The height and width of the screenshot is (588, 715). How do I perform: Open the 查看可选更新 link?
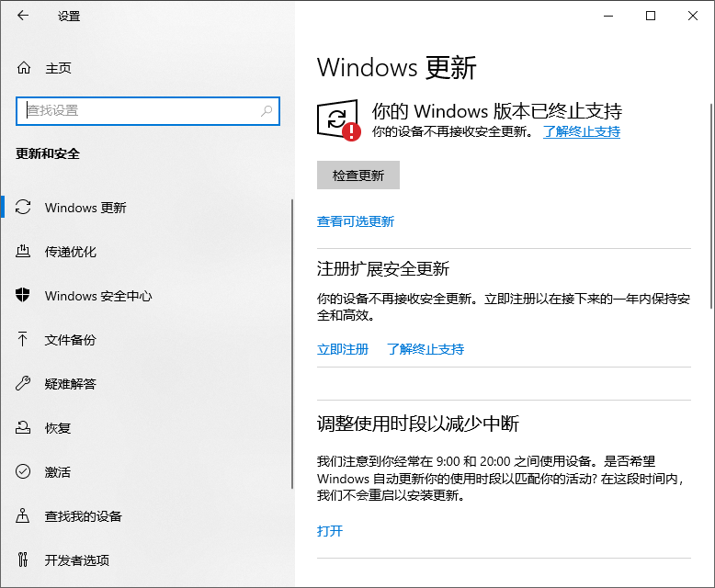point(356,221)
